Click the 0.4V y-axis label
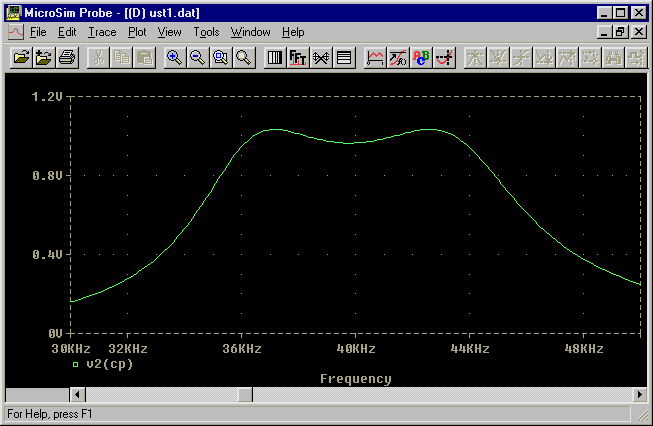 (47, 254)
